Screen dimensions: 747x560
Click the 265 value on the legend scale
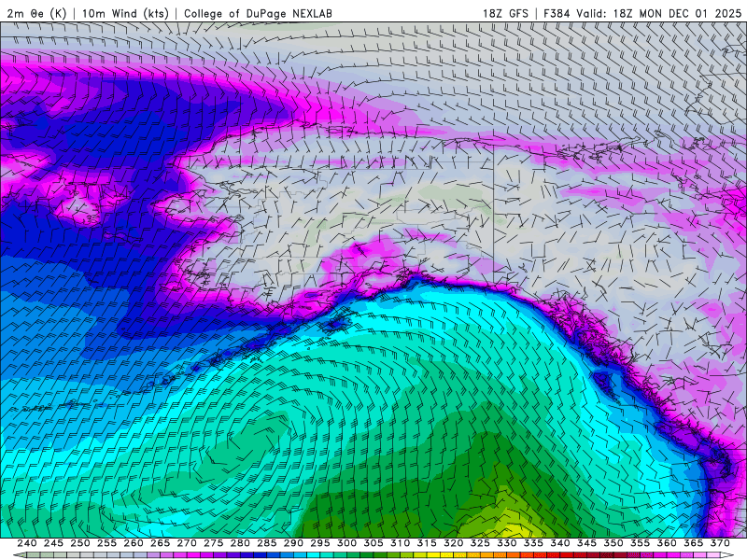(160, 543)
